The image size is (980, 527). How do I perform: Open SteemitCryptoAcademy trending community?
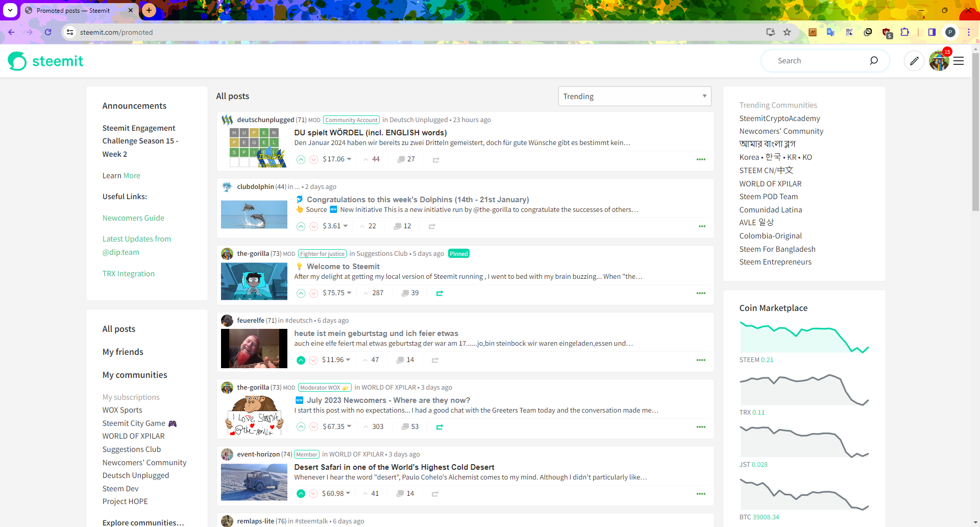(779, 118)
